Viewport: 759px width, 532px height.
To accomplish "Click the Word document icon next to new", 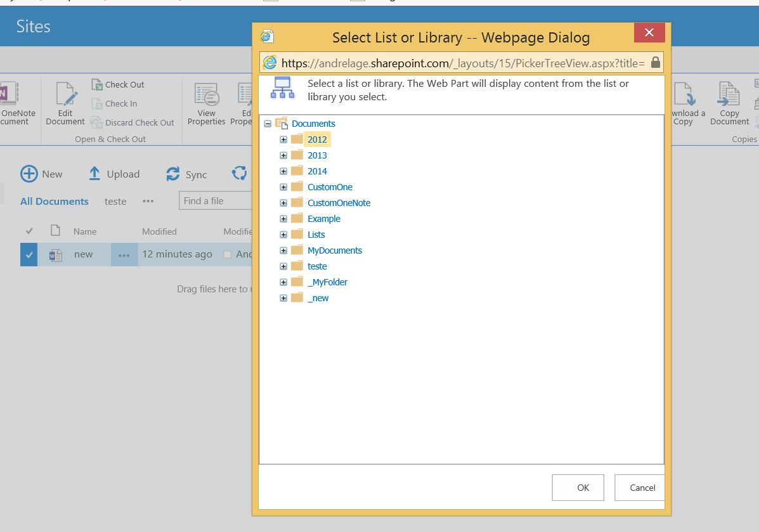I will (x=55, y=254).
